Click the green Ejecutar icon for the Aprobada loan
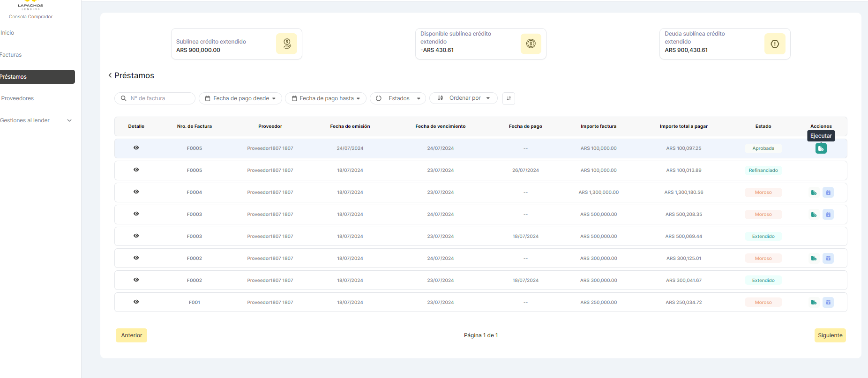 tap(821, 148)
